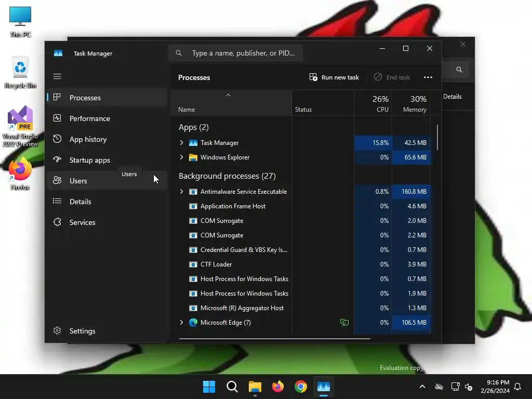
Task: Open the three-dot more options menu
Action: point(428,77)
